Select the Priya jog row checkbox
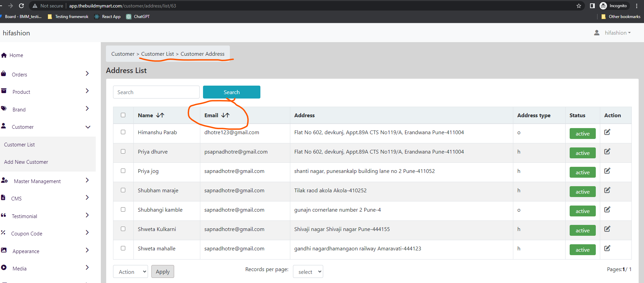 tap(123, 171)
